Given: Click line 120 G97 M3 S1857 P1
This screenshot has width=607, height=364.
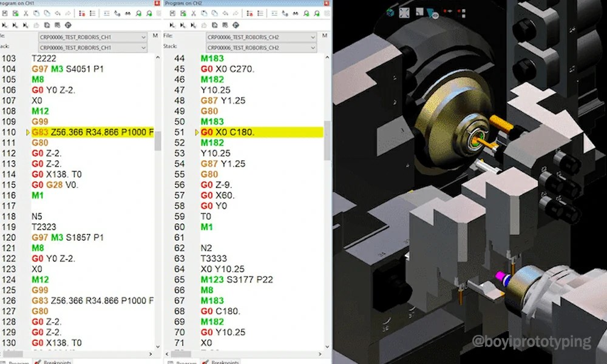Looking at the screenshot, I should click(x=68, y=237).
